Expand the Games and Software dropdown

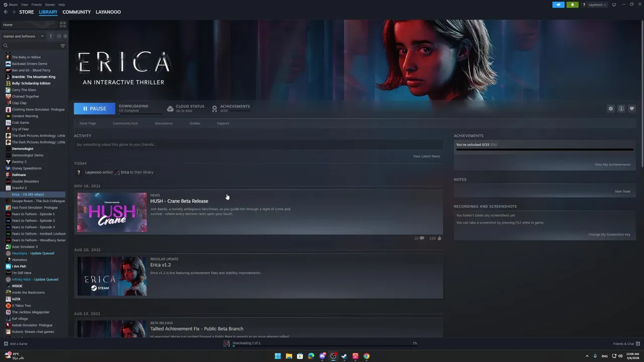tap(24, 36)
